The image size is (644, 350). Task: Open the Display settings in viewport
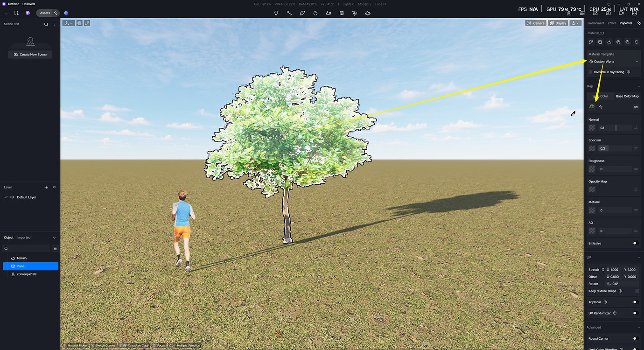tap(558, 23)
